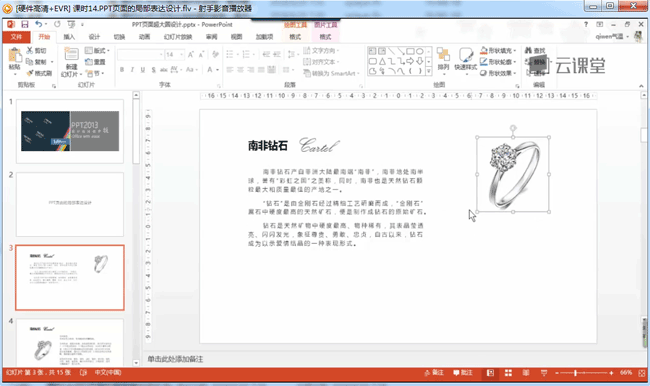Screen dimensions: 650x386
Task: Click the Clear Formatting eraser icon
Action: (216, 54)
